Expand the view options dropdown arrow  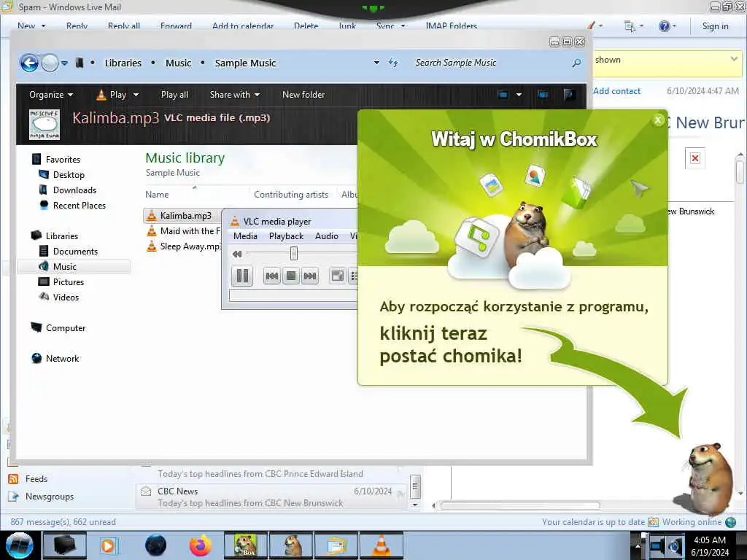click(519, 95)
